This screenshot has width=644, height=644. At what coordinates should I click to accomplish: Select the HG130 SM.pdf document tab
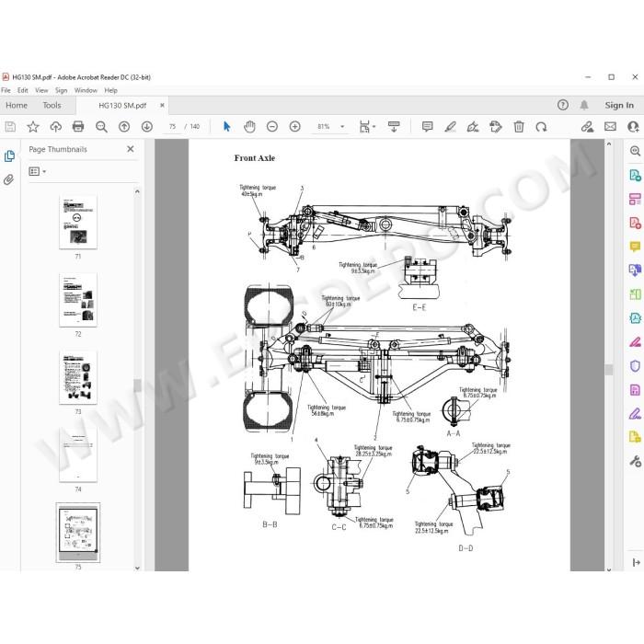click(x=122, y=106)
